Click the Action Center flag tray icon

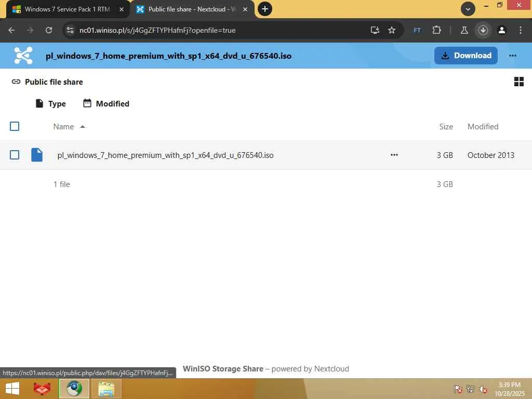pos(458,389)
